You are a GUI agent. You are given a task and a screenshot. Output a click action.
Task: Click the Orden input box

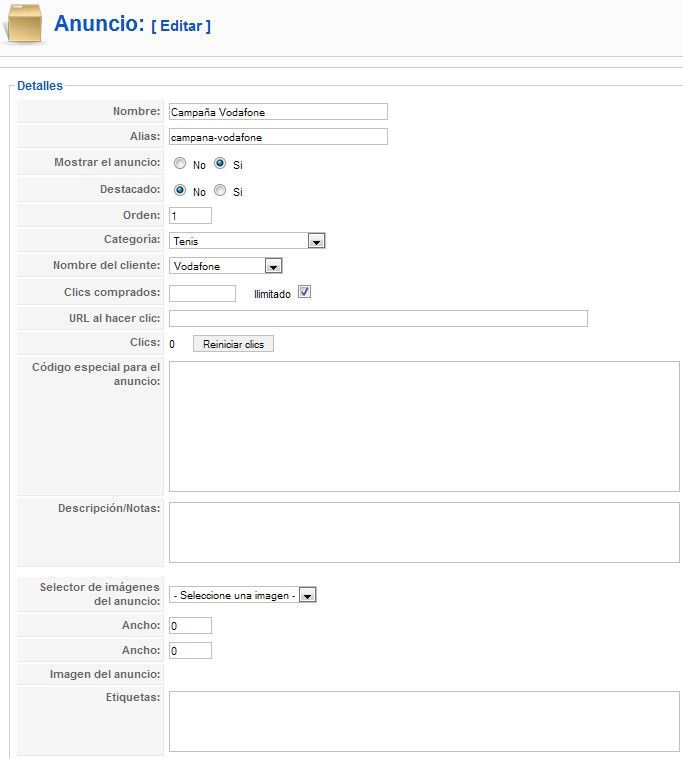point(190,216)
